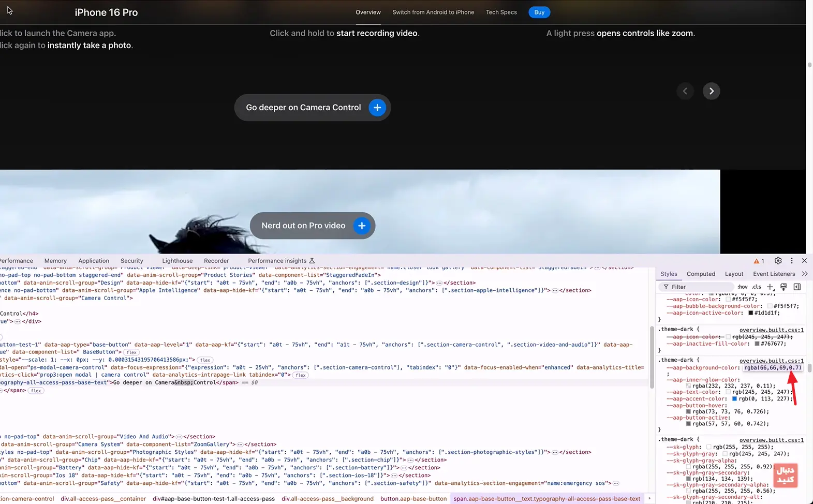Select span.aap-base-button__text breadcrumb
This screenshot has height=504, width=813.
[547, 499]
